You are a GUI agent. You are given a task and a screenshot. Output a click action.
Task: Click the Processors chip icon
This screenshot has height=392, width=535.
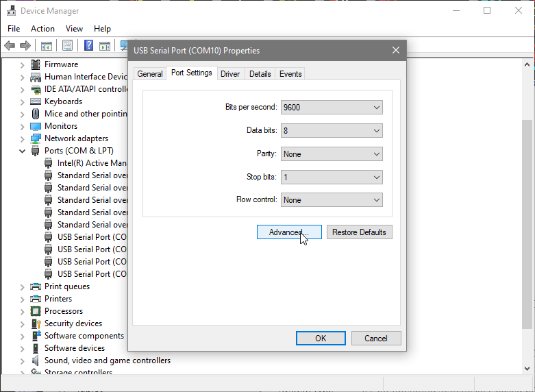point(36,311)
